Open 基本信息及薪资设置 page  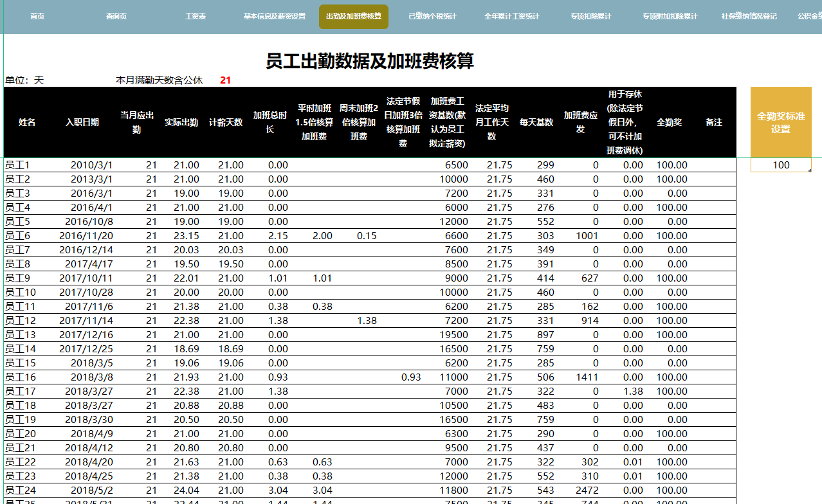(274, 17)
